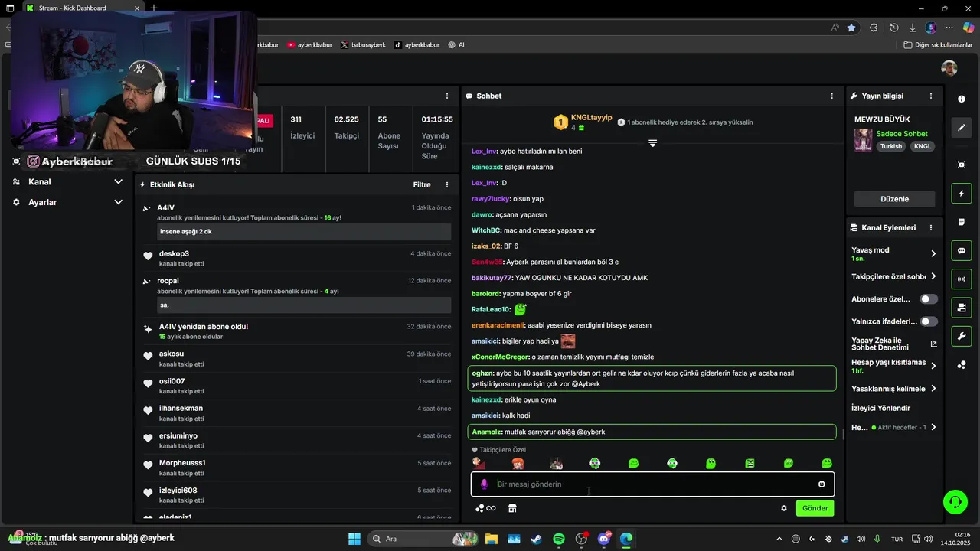Click the profile avatar at top right
The width and height of the screenshot is (980, 551).
coord(949,68)
